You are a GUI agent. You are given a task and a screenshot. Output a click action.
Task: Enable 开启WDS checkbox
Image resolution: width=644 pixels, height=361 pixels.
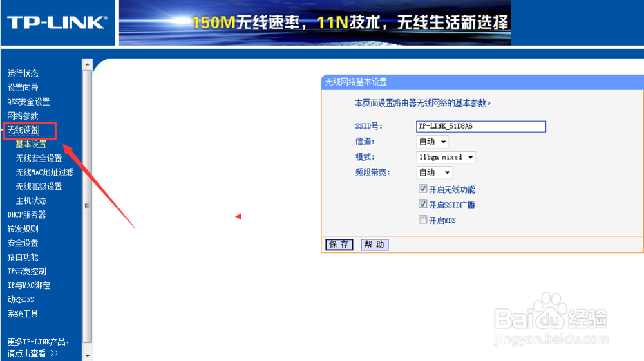click(x=422, y=219)
